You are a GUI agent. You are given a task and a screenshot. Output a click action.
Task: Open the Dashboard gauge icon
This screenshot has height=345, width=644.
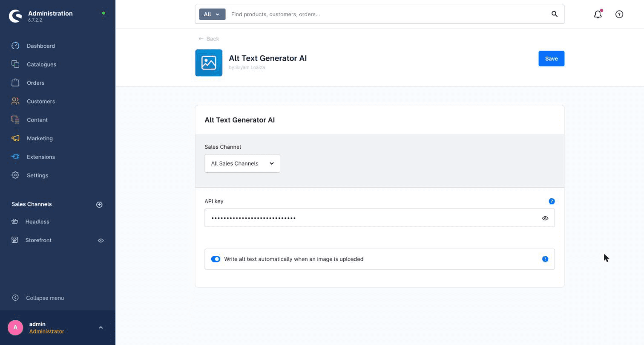[x=15, y=46]
